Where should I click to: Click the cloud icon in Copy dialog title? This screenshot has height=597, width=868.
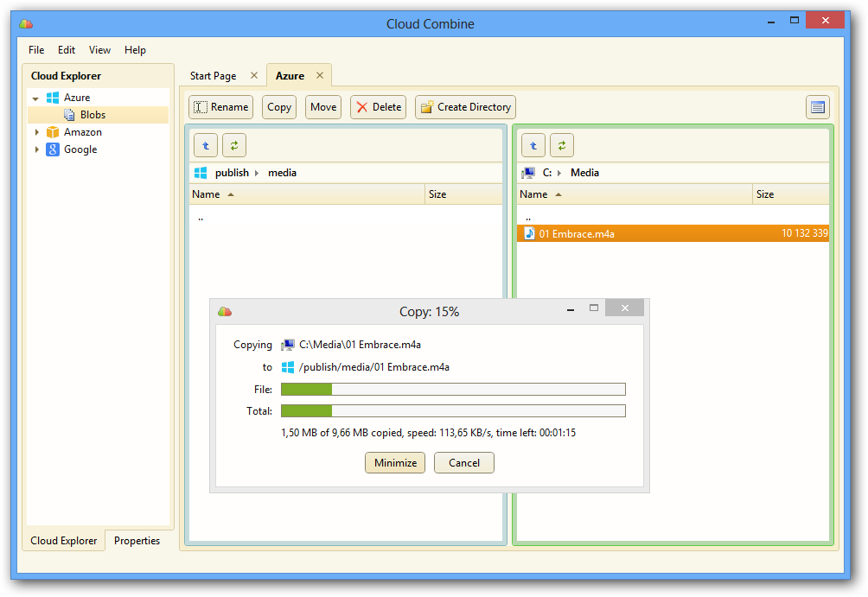pos(225,312)
